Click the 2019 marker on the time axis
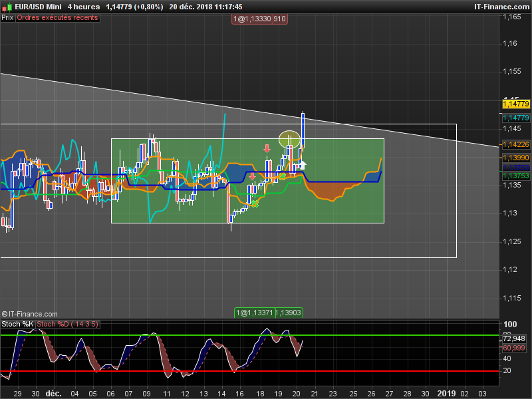The height and width of the screenshot is (399, 532). tap(446, 393)
